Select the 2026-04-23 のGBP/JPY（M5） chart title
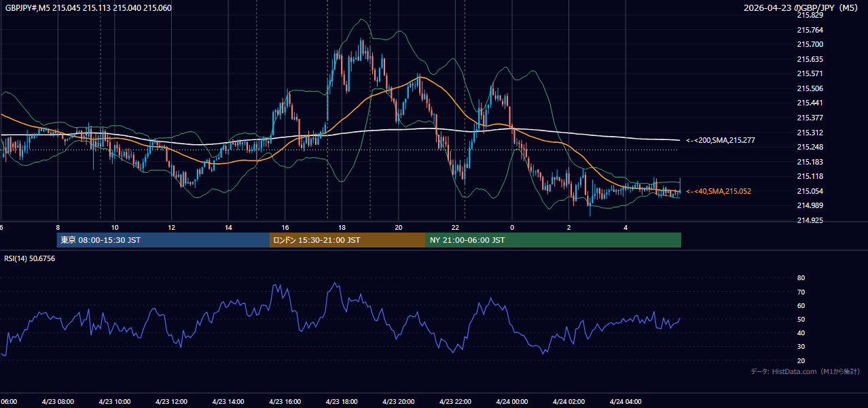Image resolution: width=868 pixels, height=408 pixels. (802, 8)
